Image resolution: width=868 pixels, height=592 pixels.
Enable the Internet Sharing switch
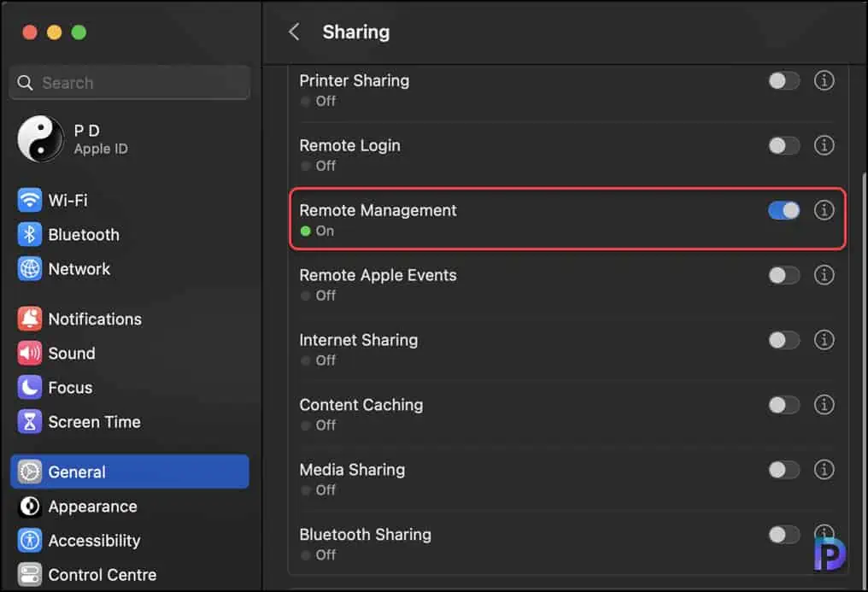coord(784,340)
